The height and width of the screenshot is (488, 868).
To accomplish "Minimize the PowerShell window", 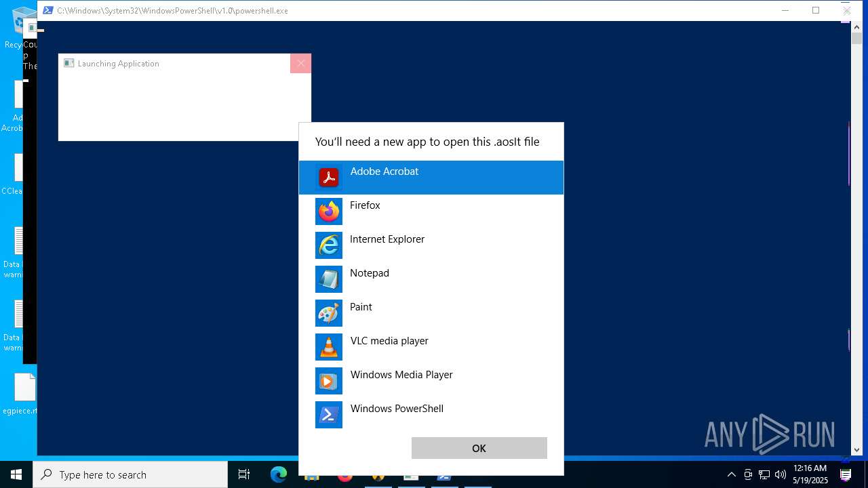I will (x=785, y=10).
